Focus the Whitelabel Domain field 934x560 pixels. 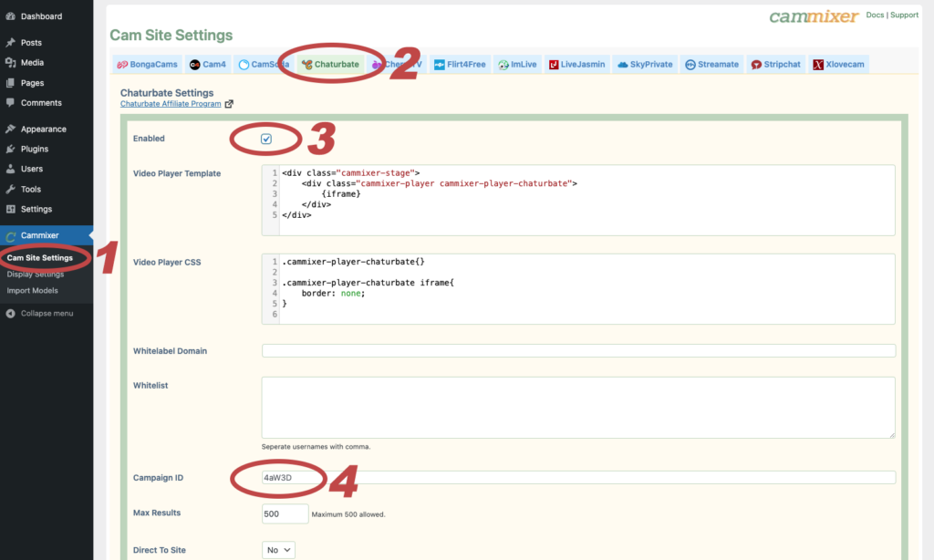(x=578, y=351)
